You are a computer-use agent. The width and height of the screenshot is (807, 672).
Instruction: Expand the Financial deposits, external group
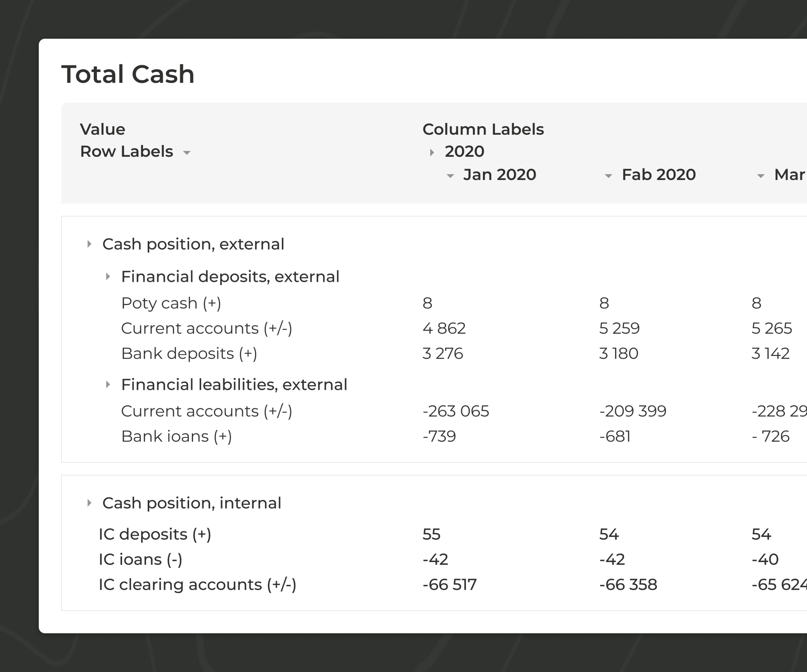tap(109, 276)
